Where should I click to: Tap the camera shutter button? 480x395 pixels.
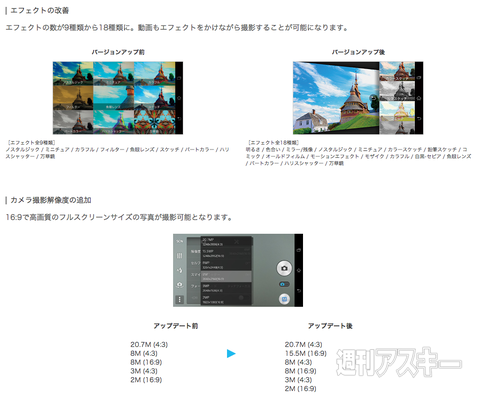(x=284, y=268)
